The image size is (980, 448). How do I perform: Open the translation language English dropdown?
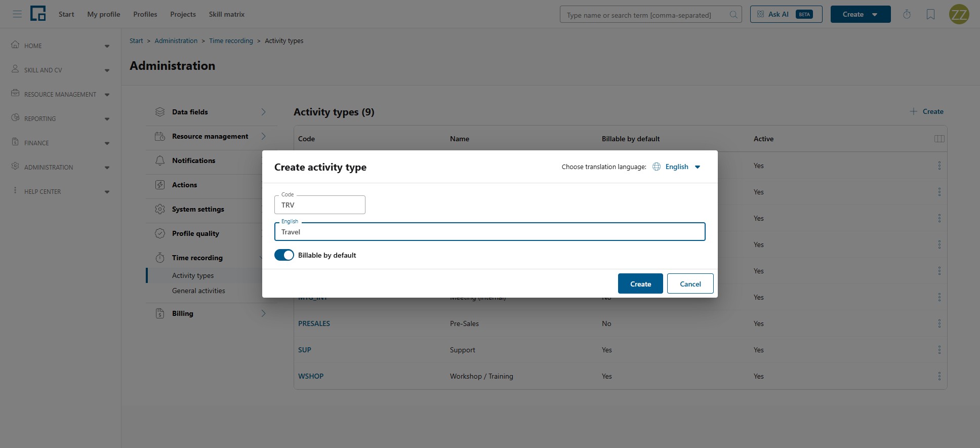[x=677, y=167]
